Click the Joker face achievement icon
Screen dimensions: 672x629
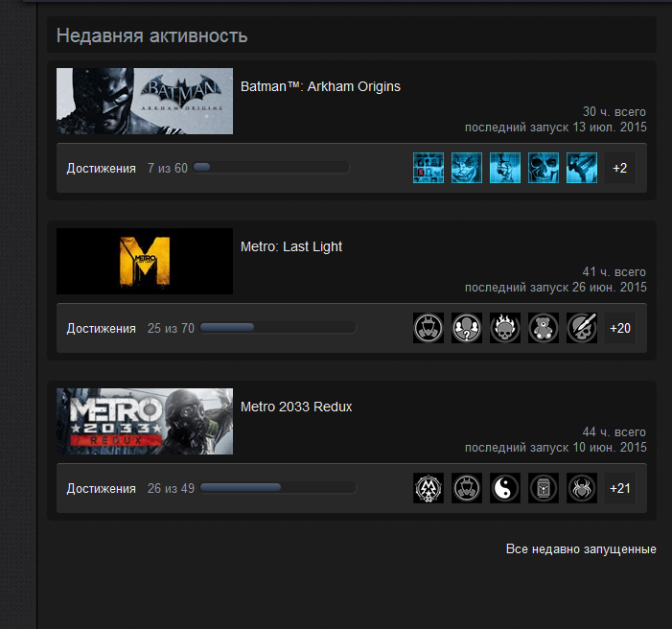tap(467, 168)
